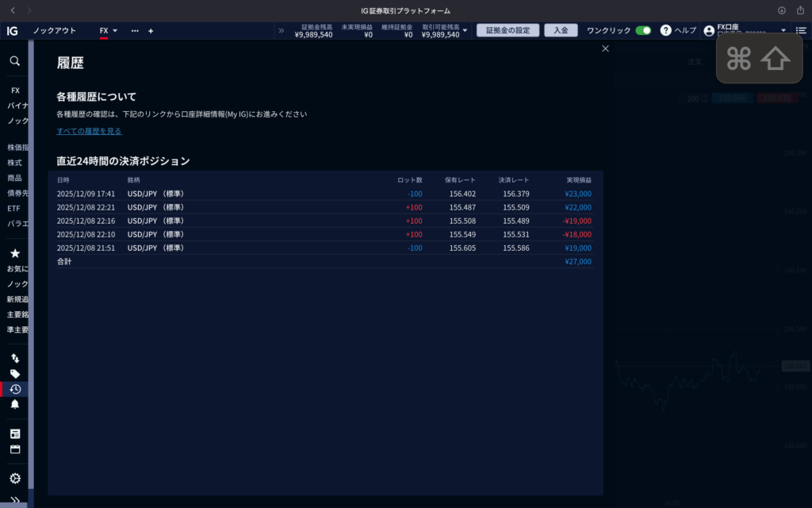The width and height of the screenshot is (812, 508).
Task: Open the alerts bell icon
Action: click(x=14, y=404)
